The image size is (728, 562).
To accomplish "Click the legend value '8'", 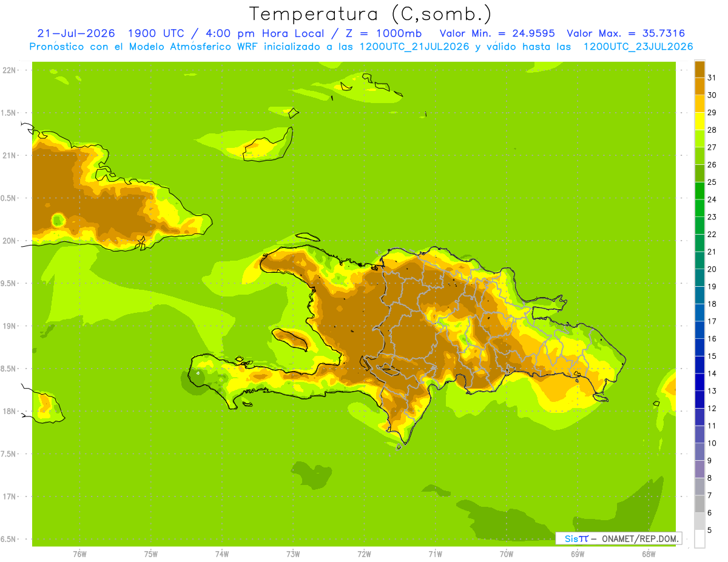I will pyautogui.click(x=710, y=478).
